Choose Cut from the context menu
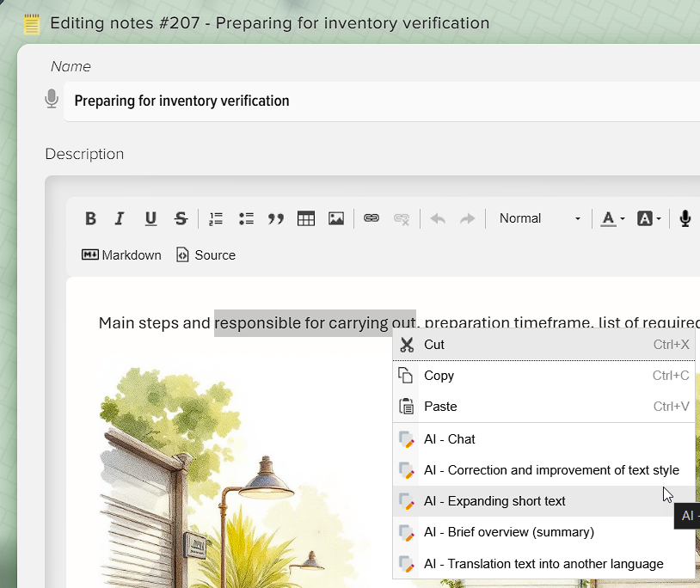 pyautogui.click(x=543, y=345)
